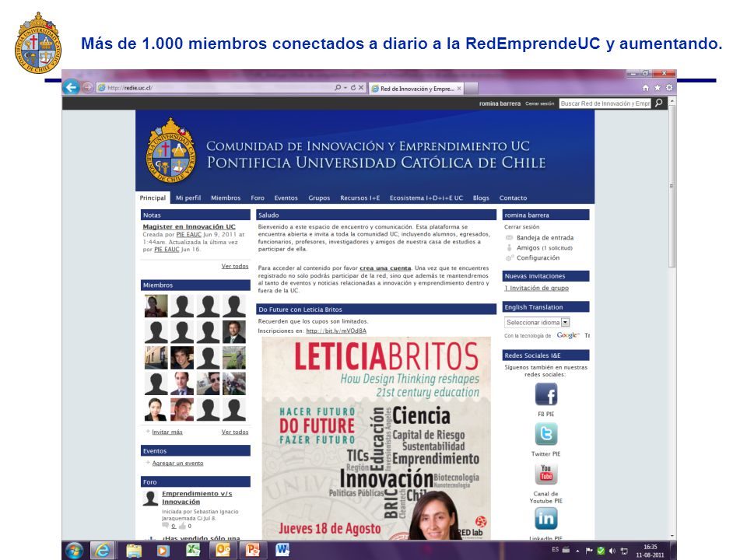Click the volume speaker tray icon
Image resolution: width=747 pixels, height=560 pixels.
[x=612, y=551]
